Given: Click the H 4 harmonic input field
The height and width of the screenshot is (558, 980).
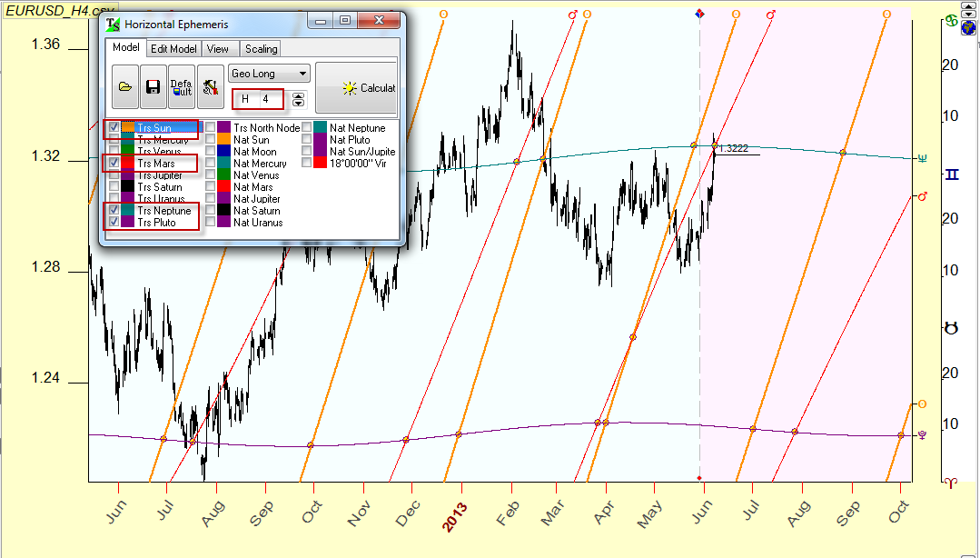Looking at the screenshot, I should coord(257,99).
